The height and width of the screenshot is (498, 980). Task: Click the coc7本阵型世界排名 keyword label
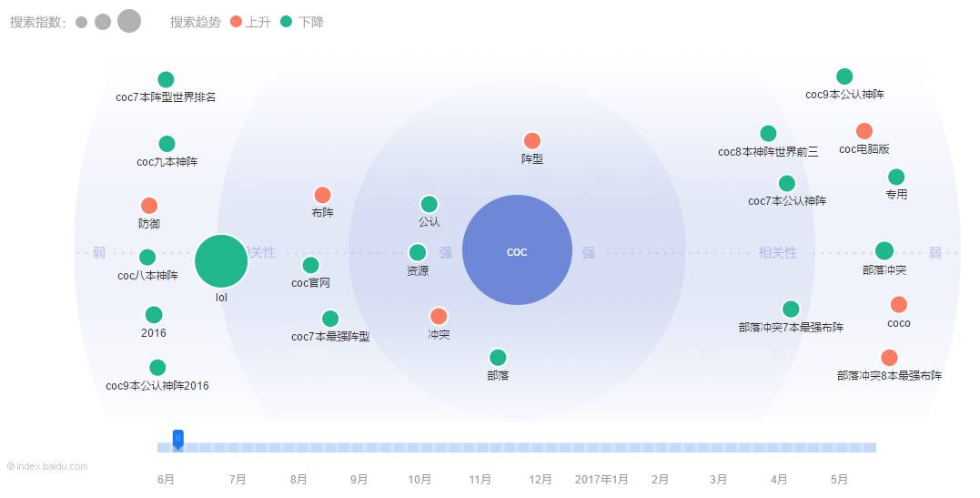coord(166,97)
